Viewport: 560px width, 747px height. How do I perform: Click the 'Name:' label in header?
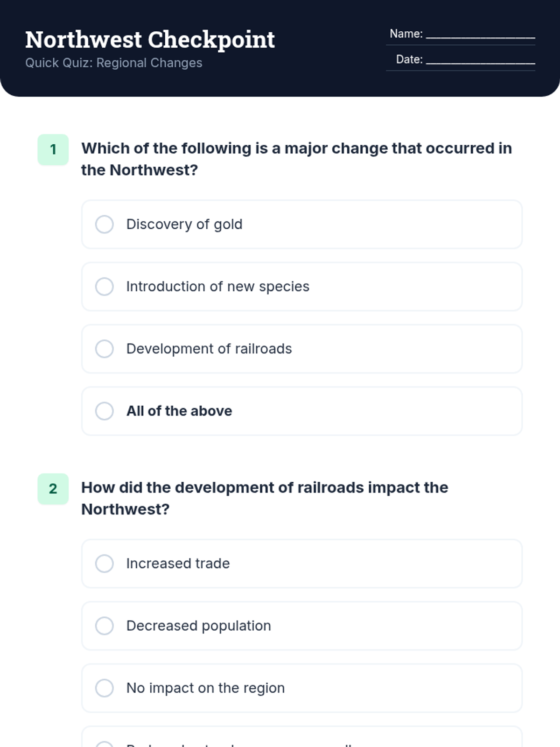coord(406,34)
